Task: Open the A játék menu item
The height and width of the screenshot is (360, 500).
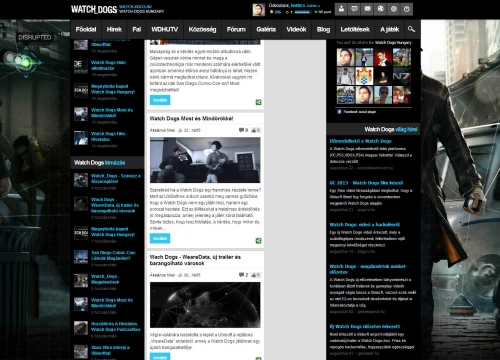Action: (x=389, y=29)
